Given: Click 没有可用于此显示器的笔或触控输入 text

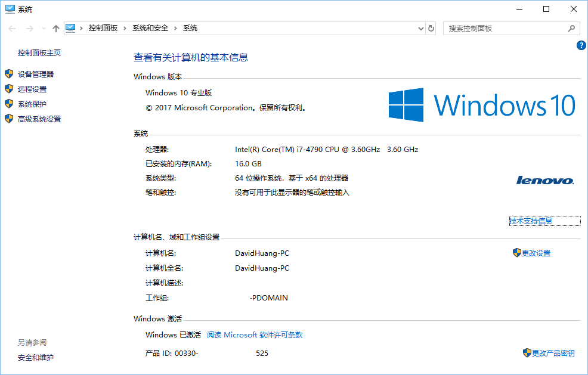Looking at the screenshot, I should coord(292,193).
